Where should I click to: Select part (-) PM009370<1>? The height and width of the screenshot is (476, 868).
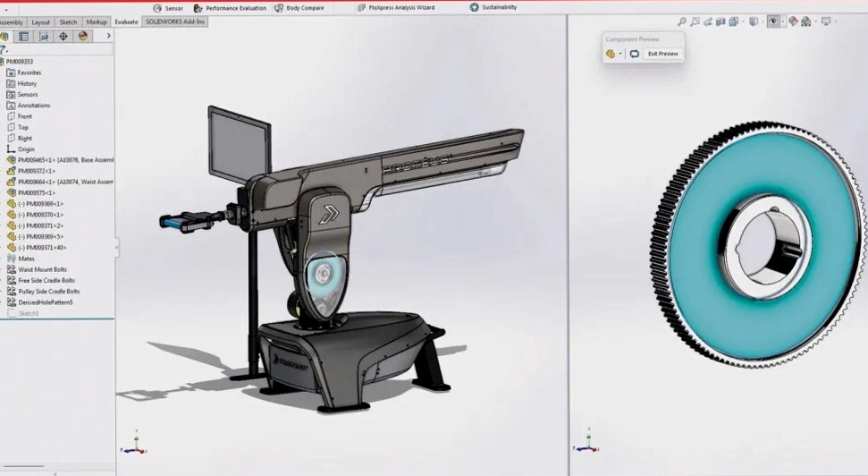[35, 215]
